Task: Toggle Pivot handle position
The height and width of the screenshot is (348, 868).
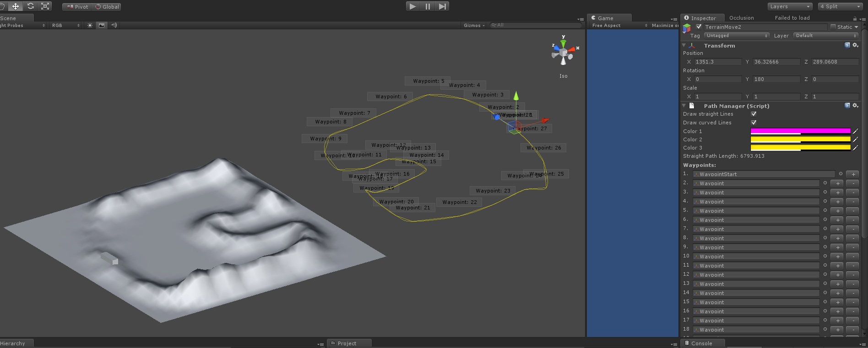Action: [77, 7]
